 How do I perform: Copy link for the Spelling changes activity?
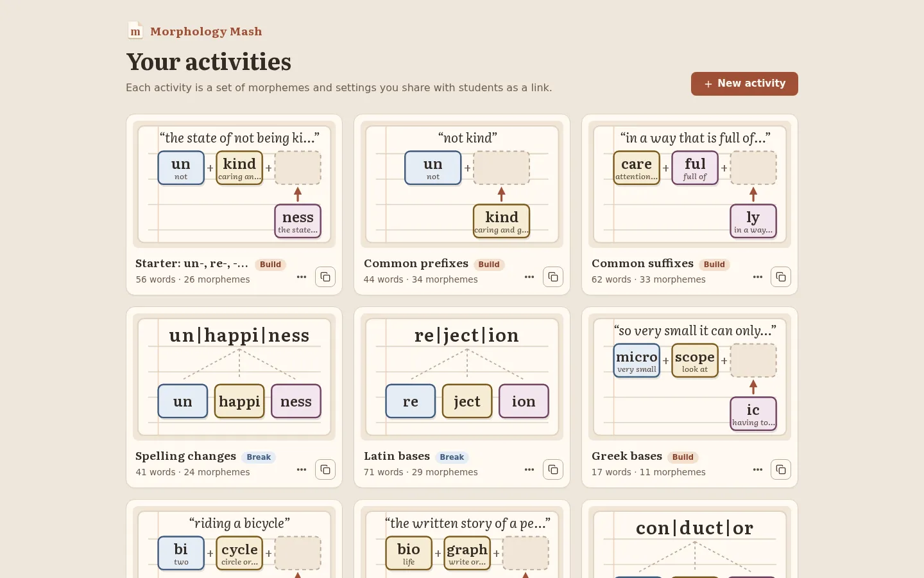coord(325,469)
